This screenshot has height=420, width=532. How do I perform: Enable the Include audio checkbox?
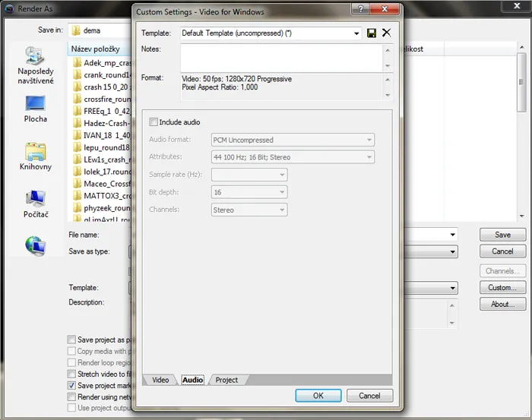(154, 122)
